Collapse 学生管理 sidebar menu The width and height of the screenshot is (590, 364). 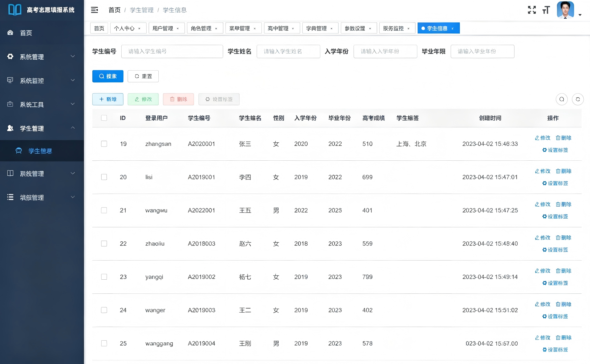coord(42,128)
